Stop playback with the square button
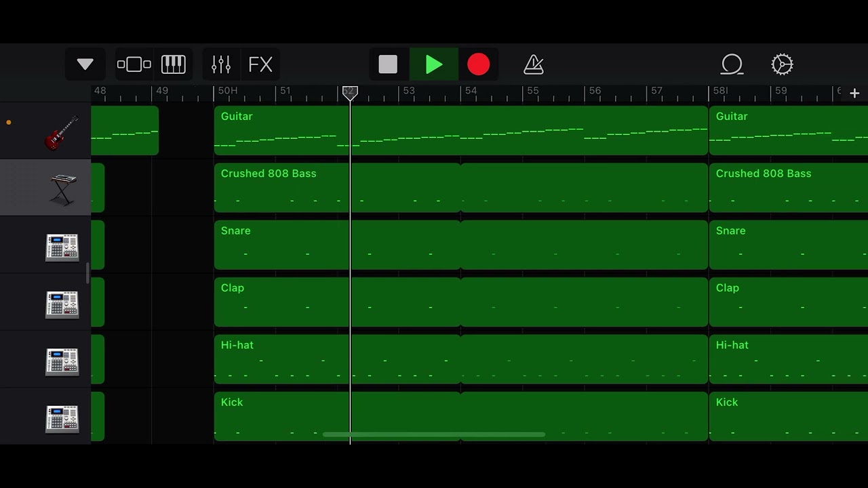Image resolution: width=868 pixels, height=488 pixels. 388,64
